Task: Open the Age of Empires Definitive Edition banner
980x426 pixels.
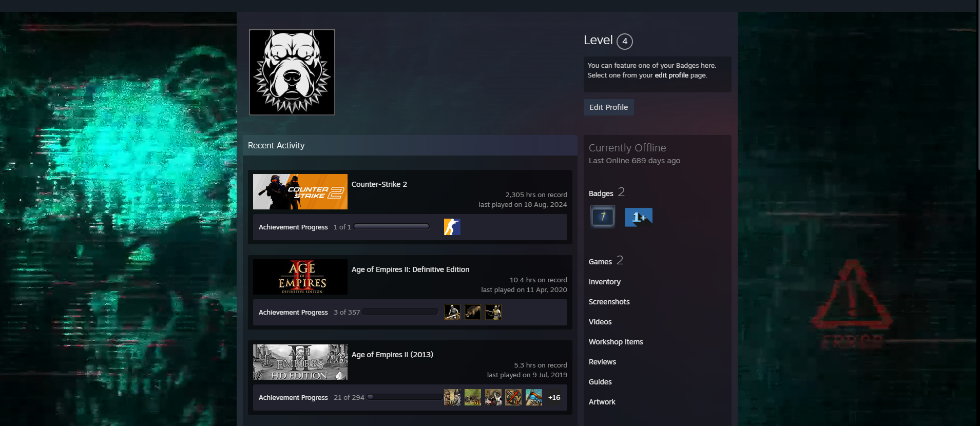Action: 300,277
